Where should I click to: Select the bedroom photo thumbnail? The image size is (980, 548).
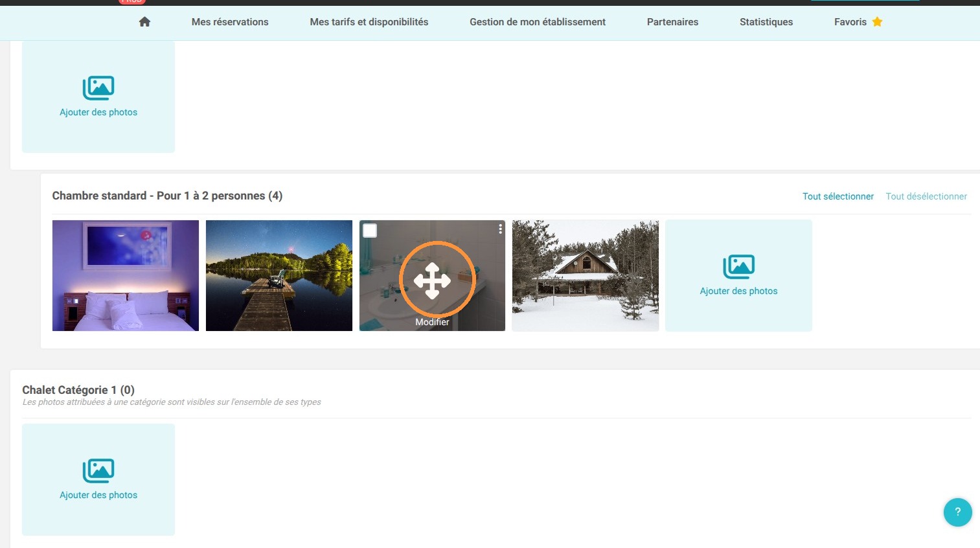126,275
